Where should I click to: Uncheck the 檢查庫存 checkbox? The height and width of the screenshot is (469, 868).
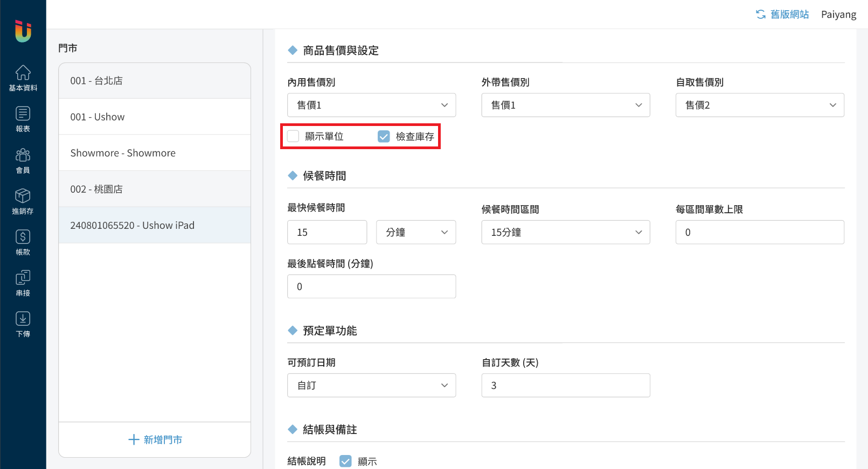384,136
